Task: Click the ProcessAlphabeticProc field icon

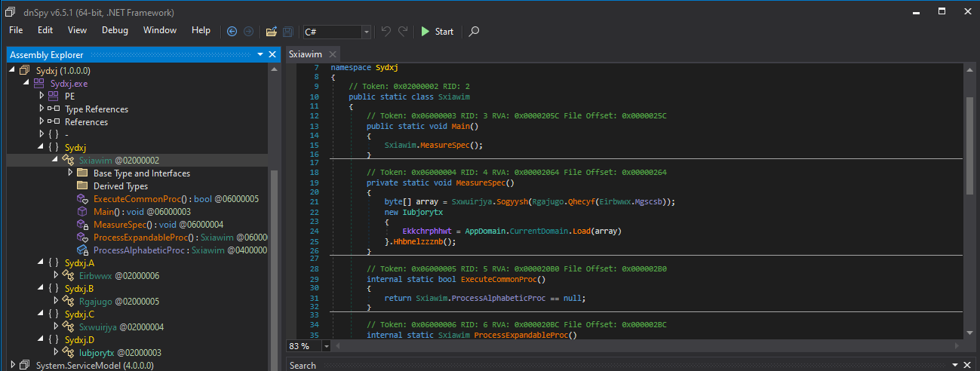Action: coord(82,250)
